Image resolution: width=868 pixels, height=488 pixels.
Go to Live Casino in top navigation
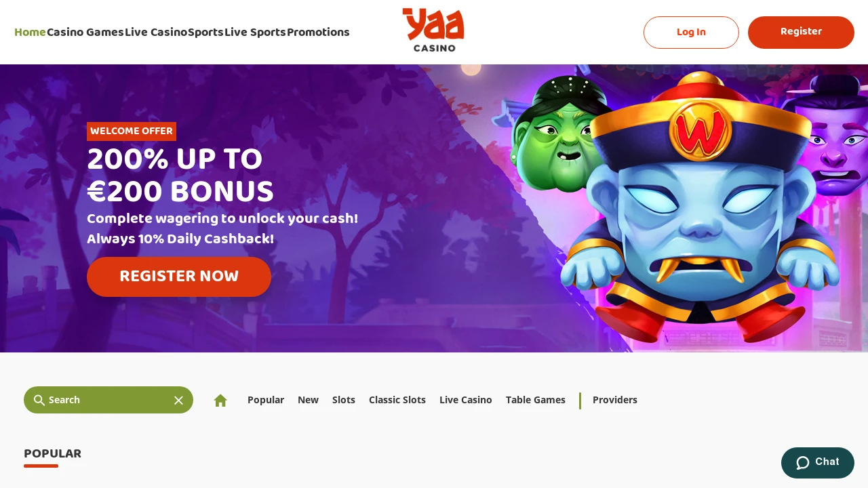click(156, 33)
